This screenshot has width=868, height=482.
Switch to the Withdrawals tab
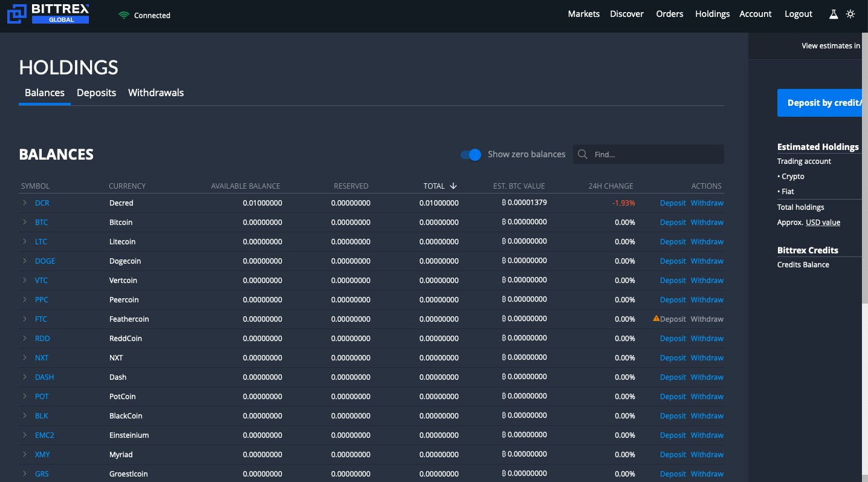coord(156,93)
